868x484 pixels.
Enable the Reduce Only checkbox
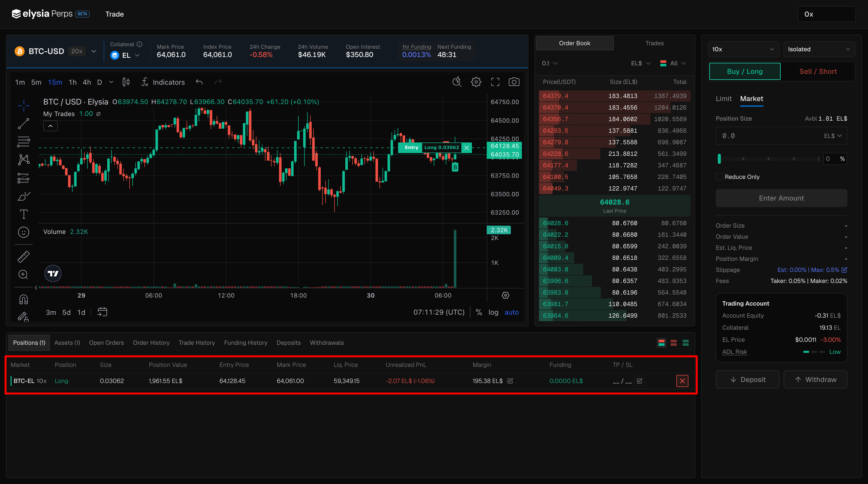(719, 177)
